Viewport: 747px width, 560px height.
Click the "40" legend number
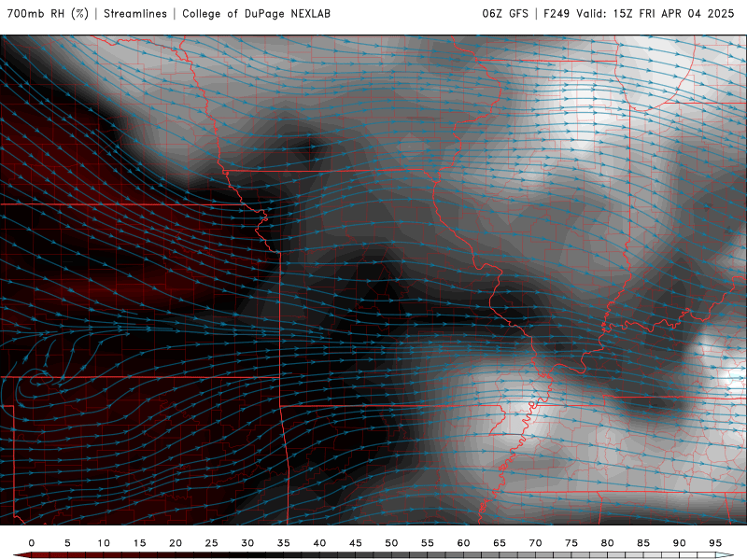(x=319, y=543)
